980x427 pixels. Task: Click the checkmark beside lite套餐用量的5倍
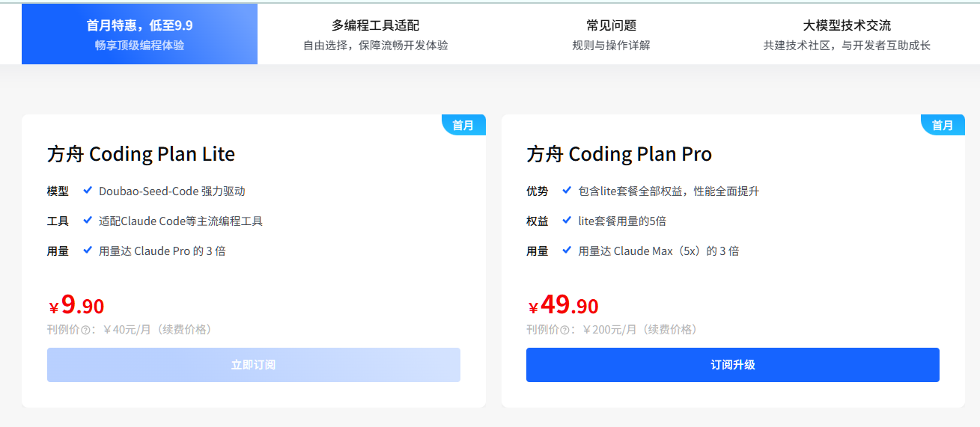pos(567,221)
